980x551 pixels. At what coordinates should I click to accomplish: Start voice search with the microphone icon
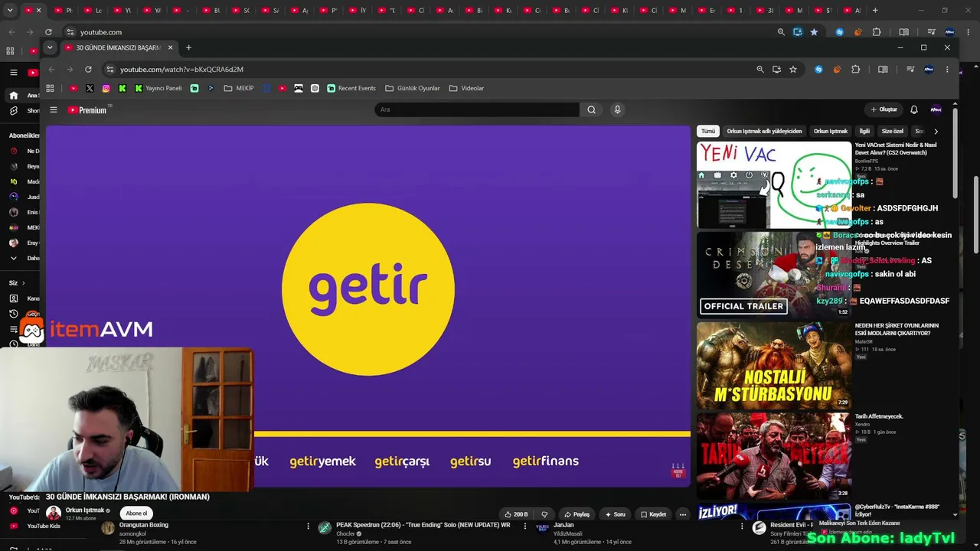(x=617, y=109)
